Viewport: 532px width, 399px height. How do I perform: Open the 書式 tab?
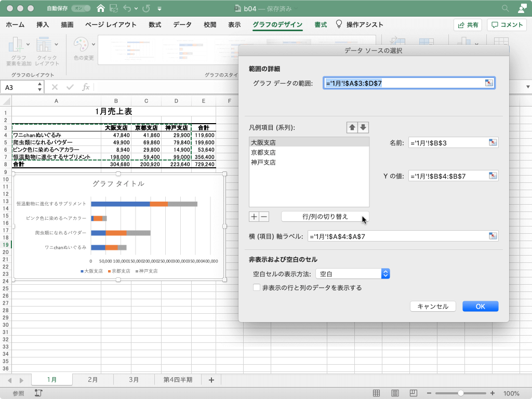tap(321, 25)
